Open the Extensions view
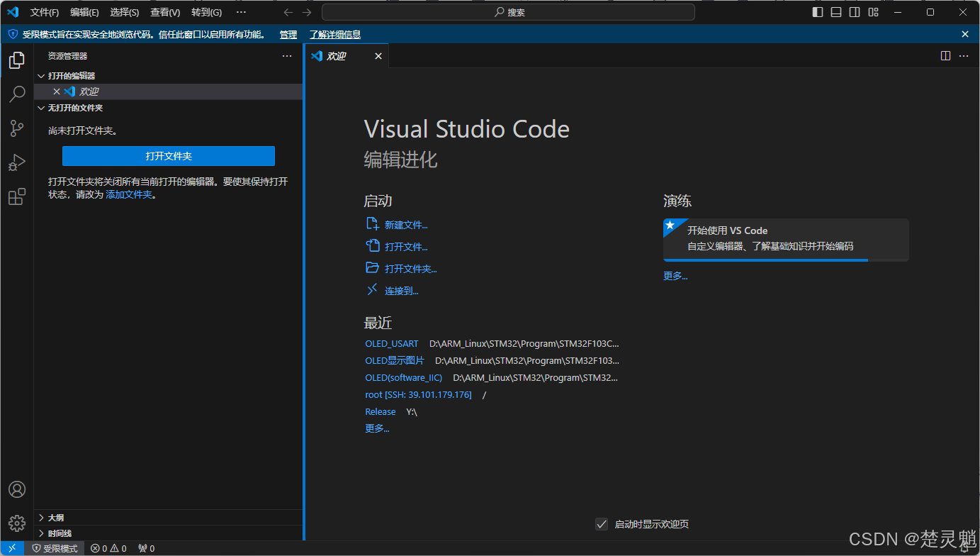This screenshot has width=980, height=556. pos(17,196)
